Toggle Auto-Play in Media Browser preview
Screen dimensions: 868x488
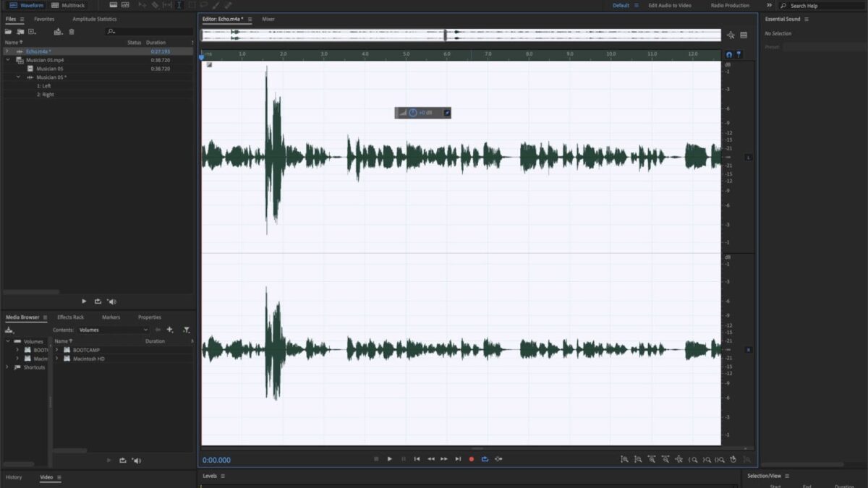point(136,461)
